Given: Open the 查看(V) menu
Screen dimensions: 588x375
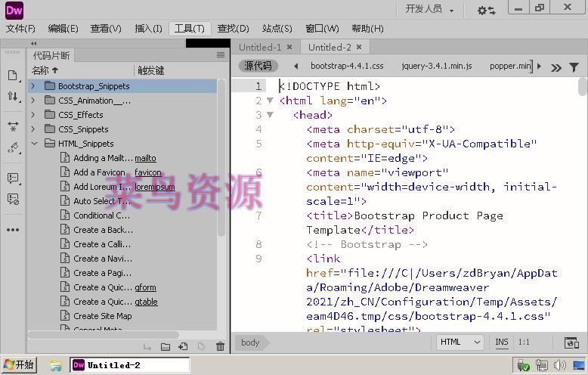Looking at the screenshot, I should (106, 29).
